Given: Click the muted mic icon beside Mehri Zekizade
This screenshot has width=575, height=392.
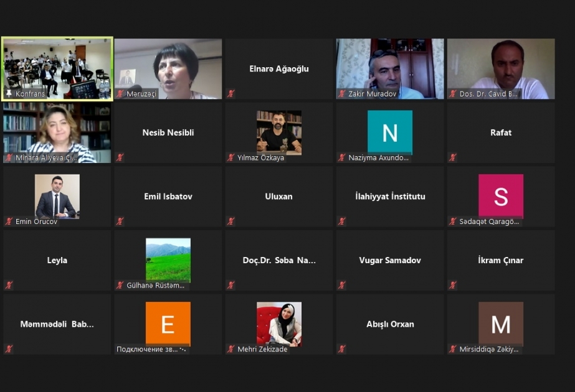Looking at the screenshot, I should [230, 349].
